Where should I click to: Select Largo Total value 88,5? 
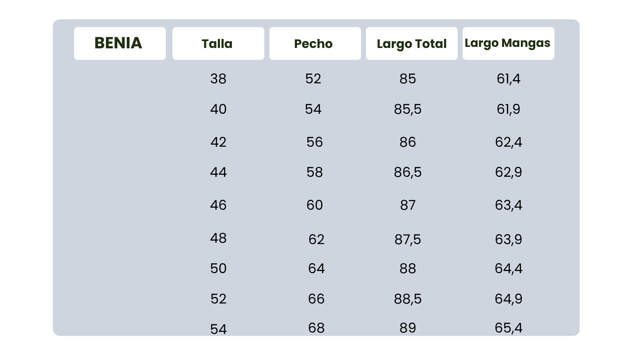click(x=408, y=299)
